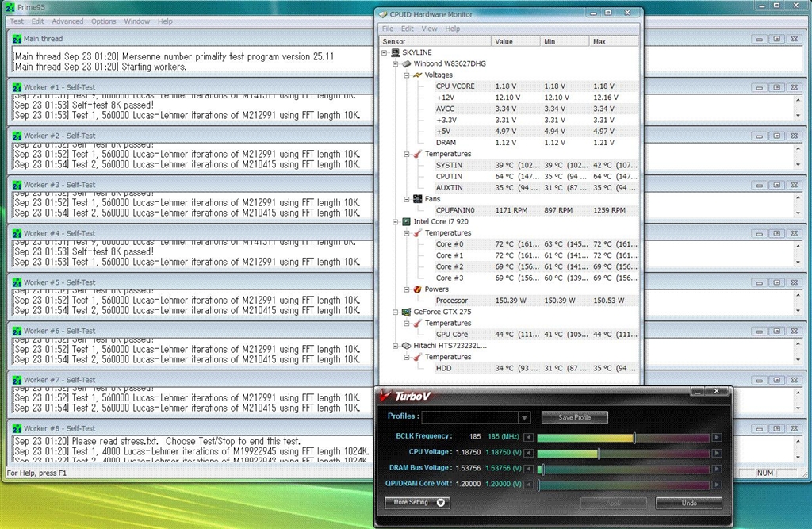The height and width of the screenshot is (529, 812).
Task: Click the Voltages lightning icon in sensor tree
Action: point(417,75)
